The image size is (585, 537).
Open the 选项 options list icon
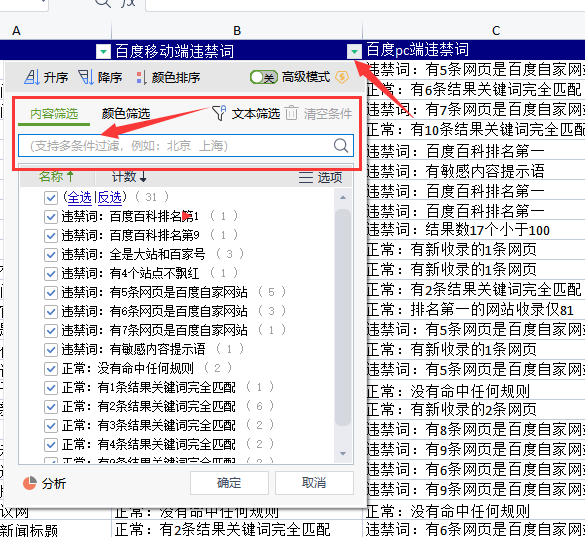pos(306,177)
